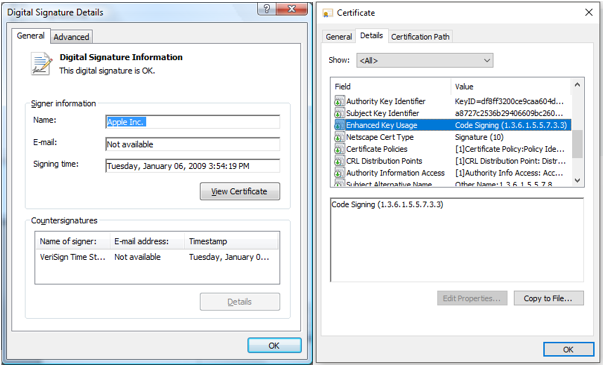Open the Certification Path tab

[420, 37]
